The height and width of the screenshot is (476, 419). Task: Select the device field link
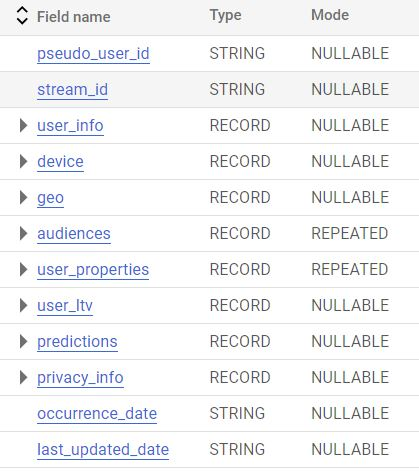pyautogui.click(x=60, y=162)
